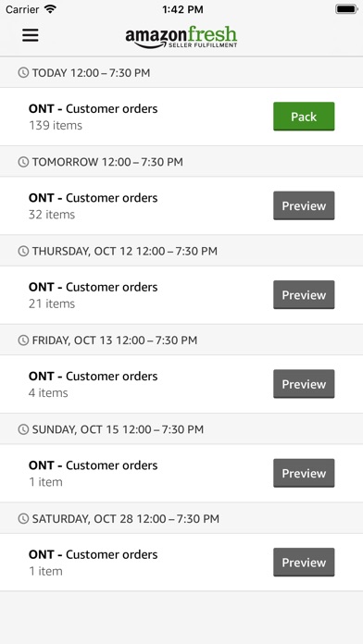
Task: Tap the battery indicator in status bar
Action: click(x=346, y=9)
